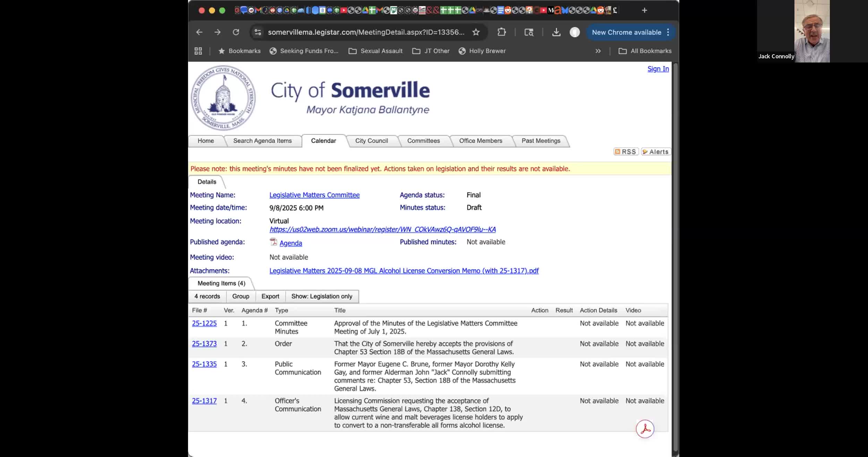The height and width of the screenshot is (457, 868).
Task: Open Legislative Matters Committee link
Action: (314, 195)
